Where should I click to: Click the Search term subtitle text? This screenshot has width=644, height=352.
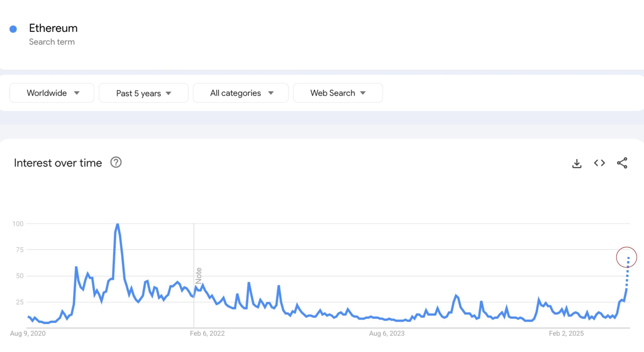coord(52,42)
